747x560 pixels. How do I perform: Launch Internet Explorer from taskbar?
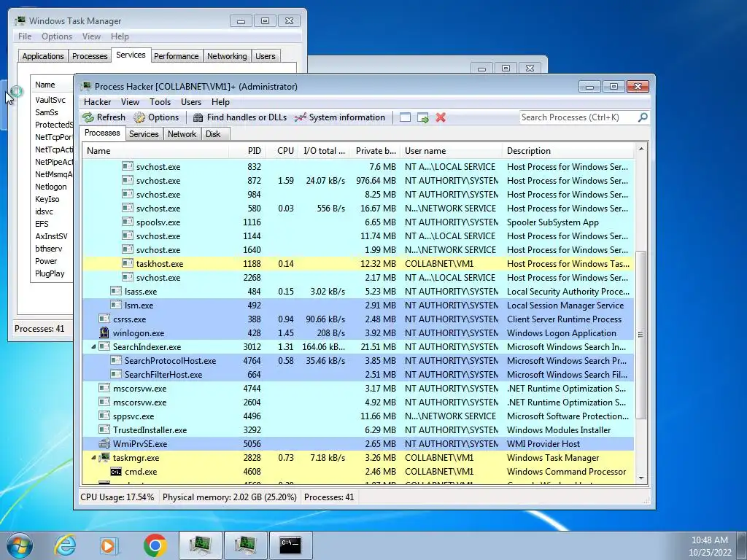pyautogui.click(x=65, y=545)
